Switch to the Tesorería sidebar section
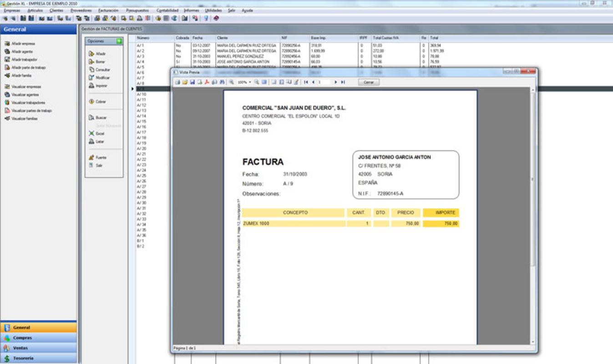 [x=38, y=359]
